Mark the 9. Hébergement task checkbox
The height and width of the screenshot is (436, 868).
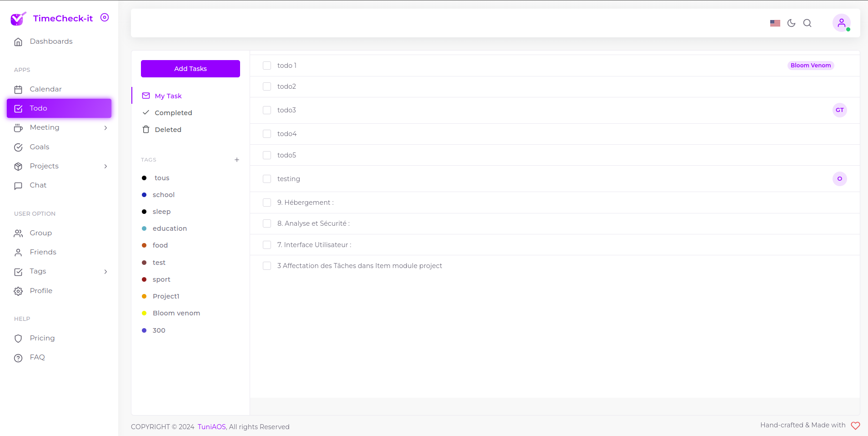tap(266, 203)
